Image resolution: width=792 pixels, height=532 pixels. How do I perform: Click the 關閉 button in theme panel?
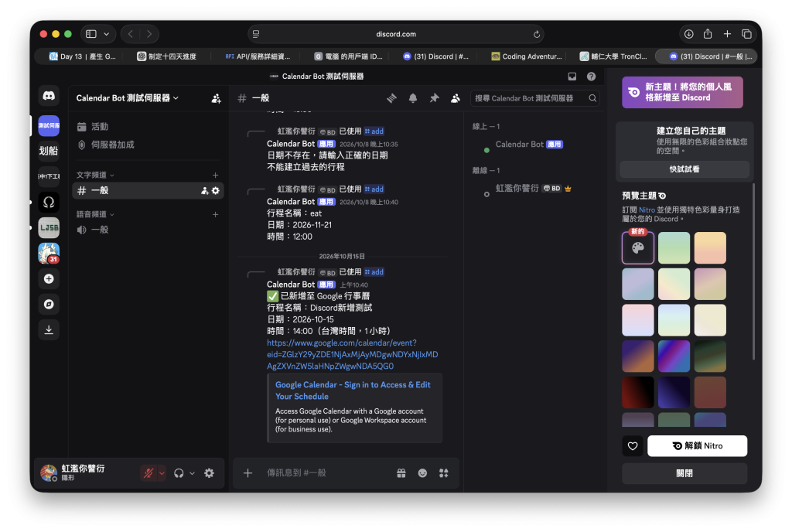pos(684,473)
